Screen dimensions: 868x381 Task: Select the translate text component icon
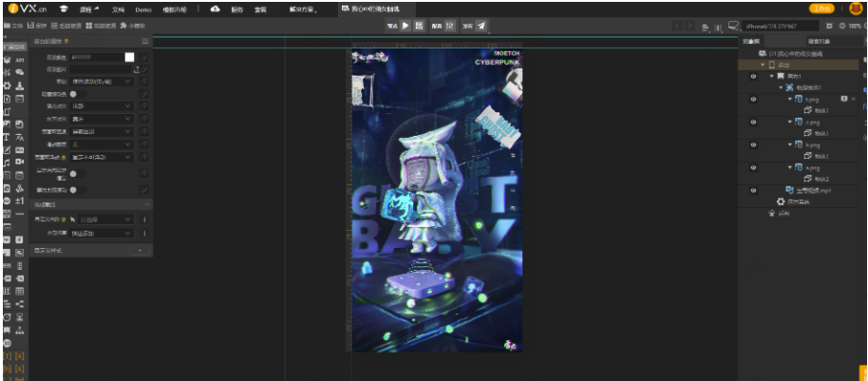coord(19,137)
